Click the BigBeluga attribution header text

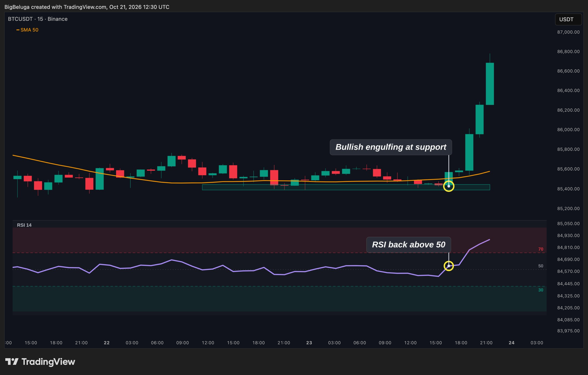click(x=87, y=7)
